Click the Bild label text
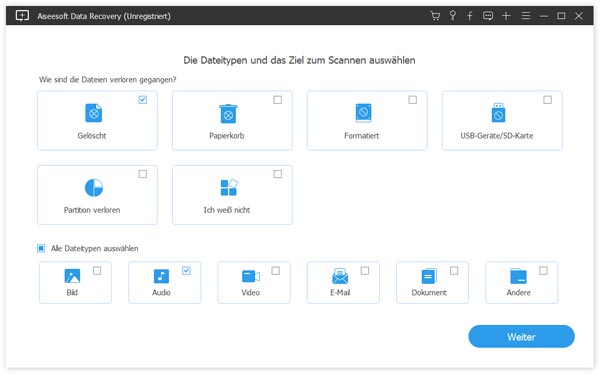This screenshot has width=600, height=374. pos(72,292)
